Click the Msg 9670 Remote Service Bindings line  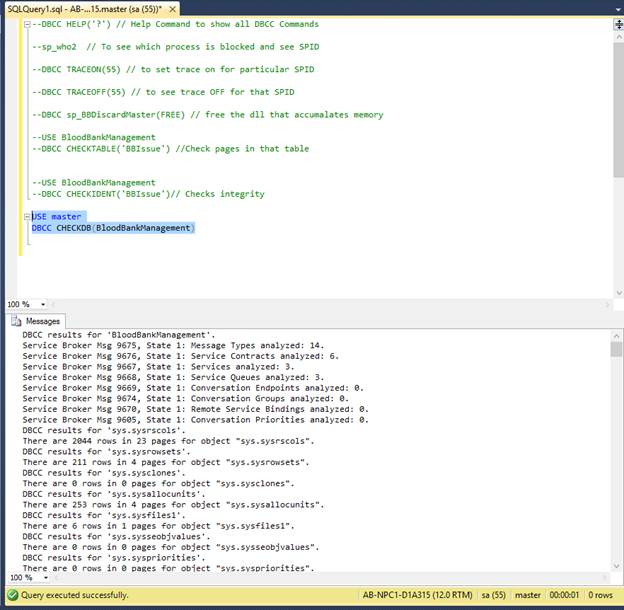click(x=195, y=409)
